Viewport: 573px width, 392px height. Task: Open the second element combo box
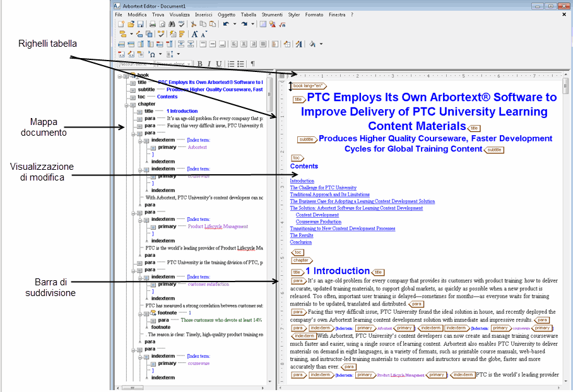click(173, 64)
